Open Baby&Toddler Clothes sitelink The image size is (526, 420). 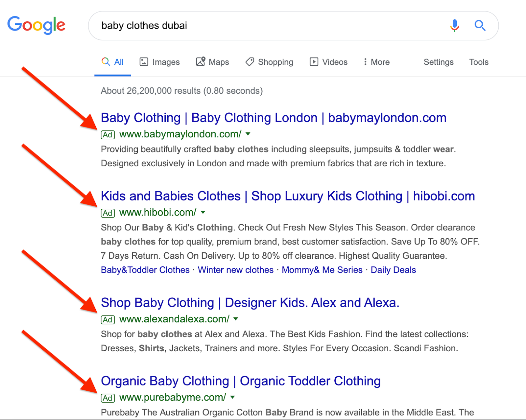pos(145,270)
